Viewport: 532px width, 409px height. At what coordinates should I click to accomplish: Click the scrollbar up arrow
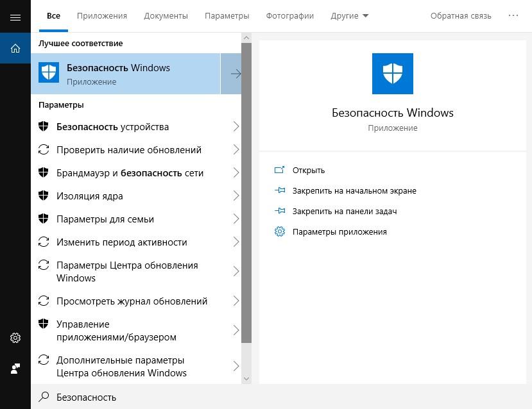[246, 38]
